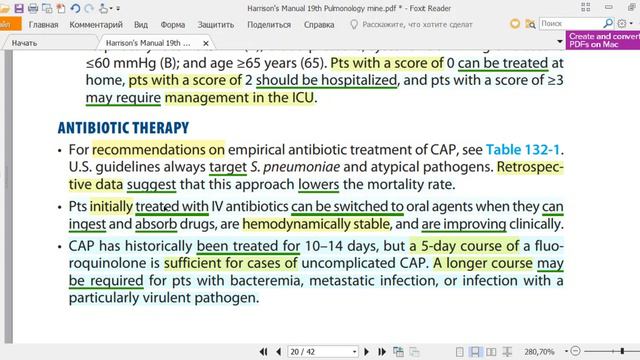Click the create-PDF page icon in quick toolbar
The height and width of the screenshot is (360, 640).
coord(61,8)
